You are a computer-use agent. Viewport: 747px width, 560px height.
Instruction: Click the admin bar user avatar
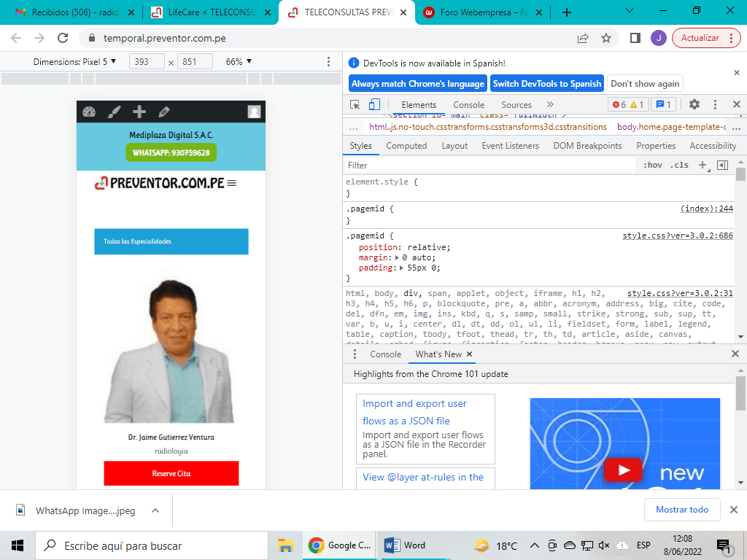tap(254, 112)
